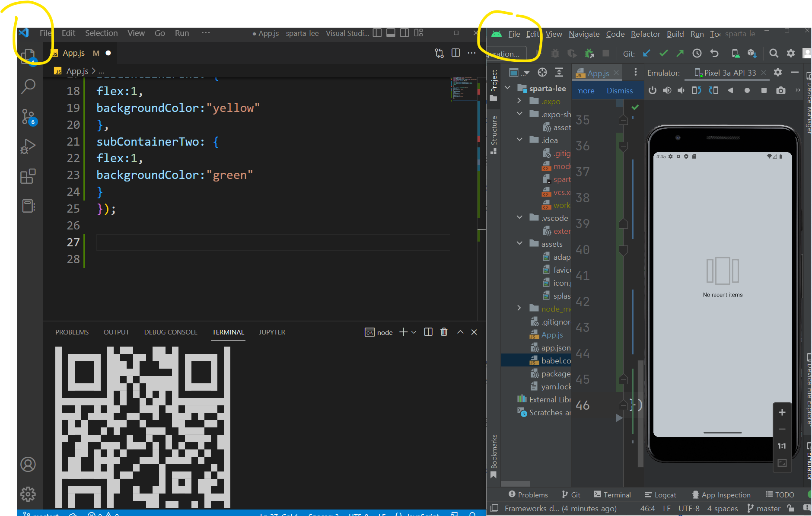Maximize the VS Code panel size
The width and height of the screenshot is (812, 516).
[460, 332]
